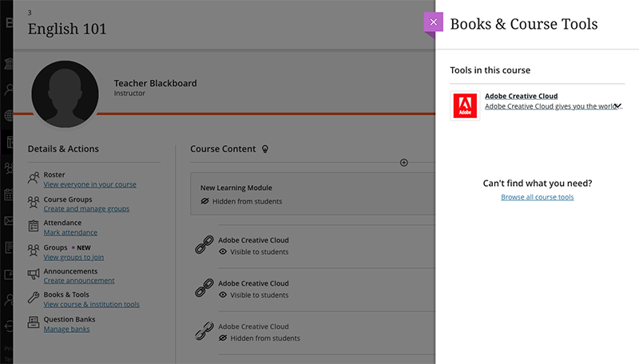The width and height of the screenshot is (639, 364).
Task: Click the Attendance clipboard icon
Action: click(x=34, y=227)
